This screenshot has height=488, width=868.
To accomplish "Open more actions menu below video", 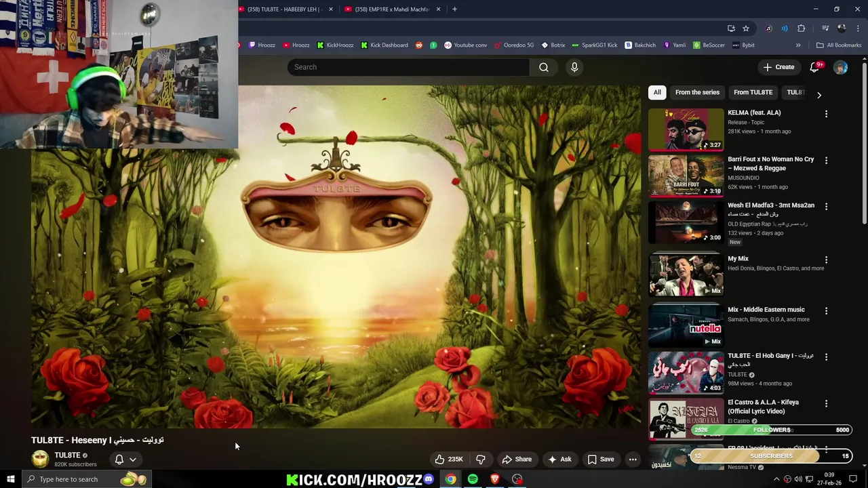I will 633,460.
